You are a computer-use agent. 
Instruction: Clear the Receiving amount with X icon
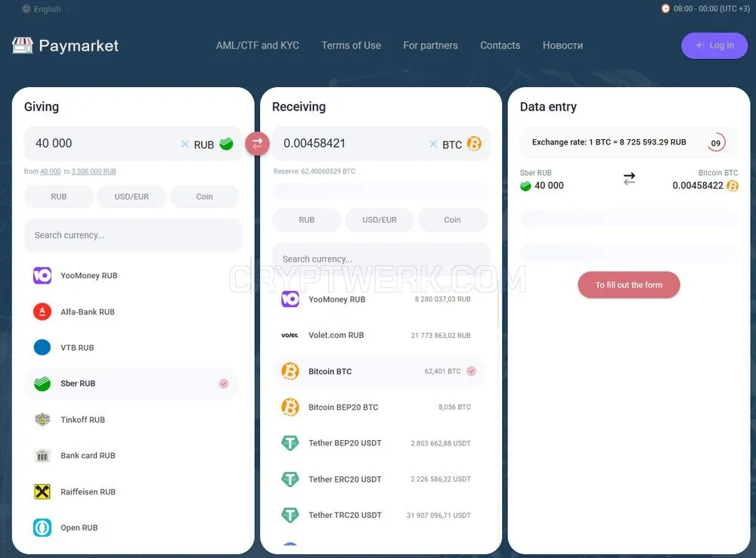[x=433, y=144]
